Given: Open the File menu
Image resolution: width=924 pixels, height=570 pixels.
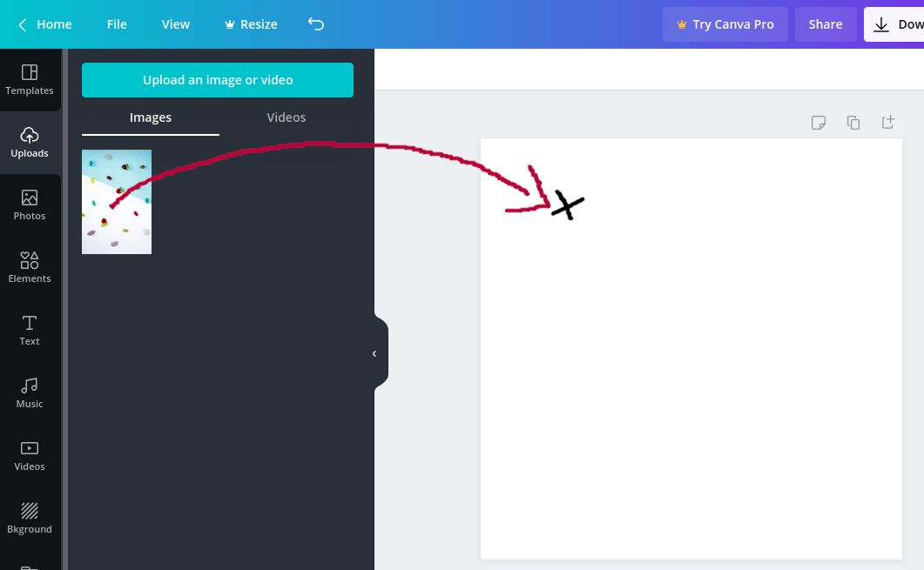Looking at the screenshot, I should tap(116, 24).
